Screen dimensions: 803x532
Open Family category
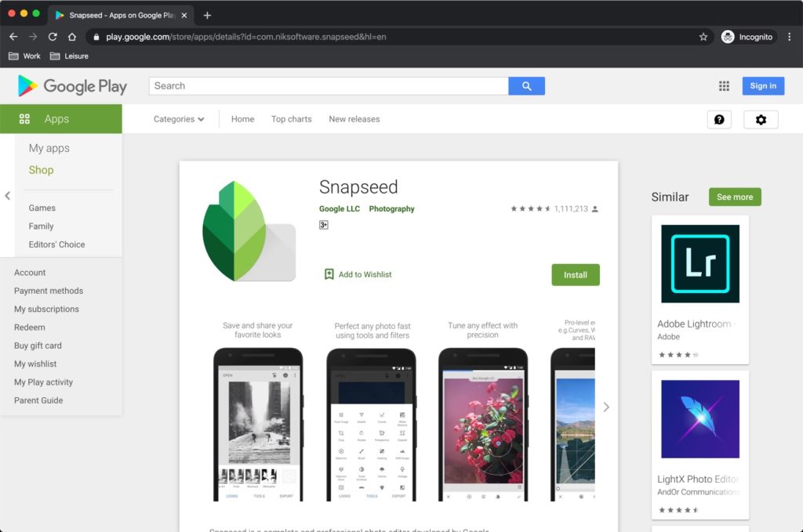coord(41,226)
